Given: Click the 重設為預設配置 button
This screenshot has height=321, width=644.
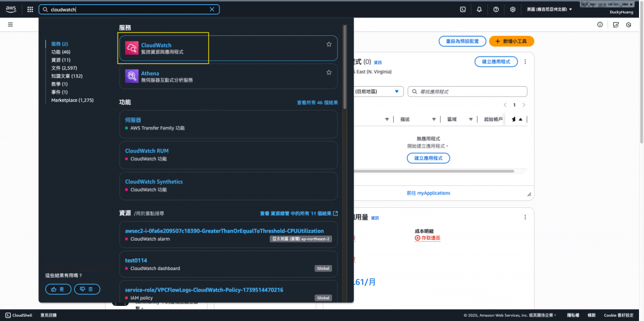Looking at the screenshot, I should [x=462, y=41].
